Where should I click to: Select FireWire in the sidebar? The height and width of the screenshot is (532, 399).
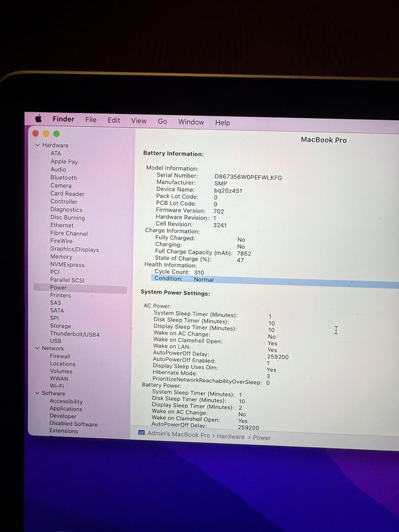click(62, 241)
